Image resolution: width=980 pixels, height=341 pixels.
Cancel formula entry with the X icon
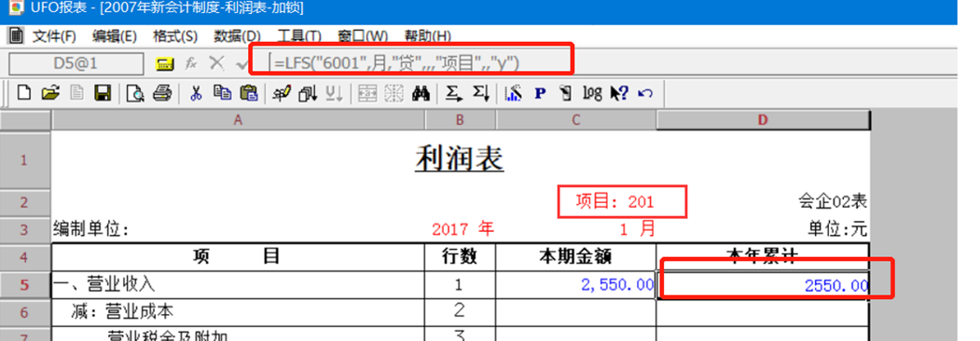216,63
